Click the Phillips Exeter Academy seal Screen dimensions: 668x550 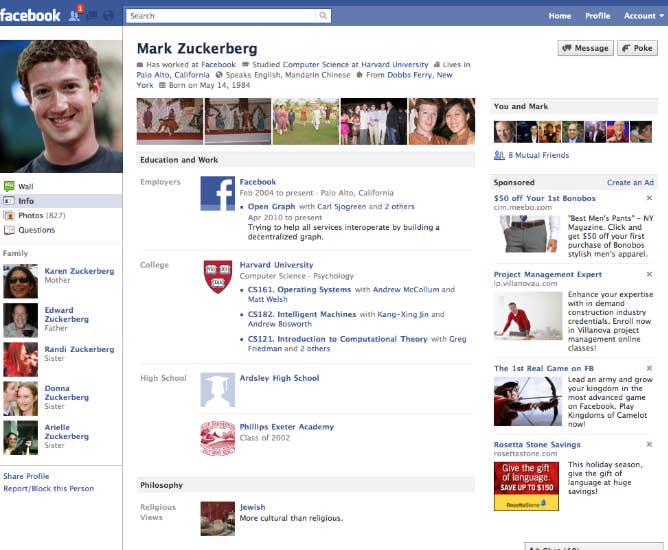[218, 438]
